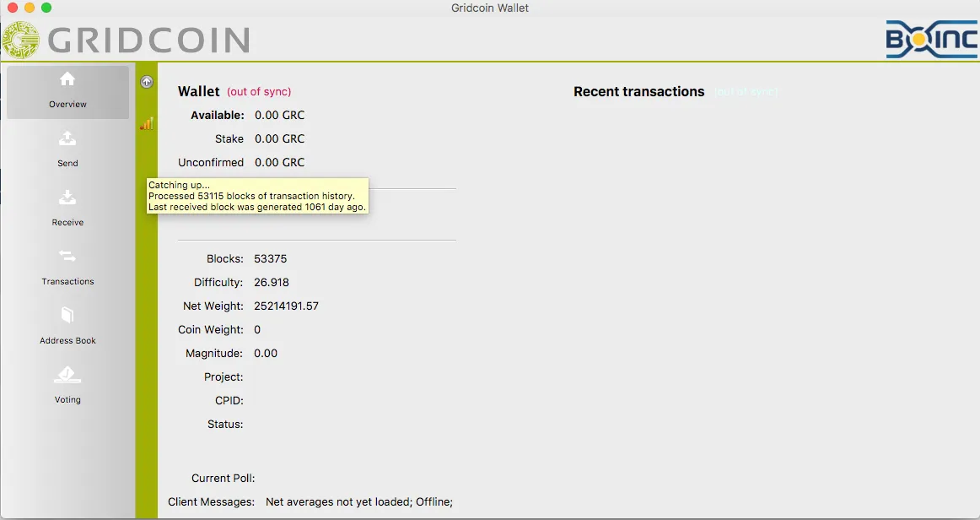This screenshot has height=520, width=980.
Task: Open the Receive page
Action: (x=67, y=209)
